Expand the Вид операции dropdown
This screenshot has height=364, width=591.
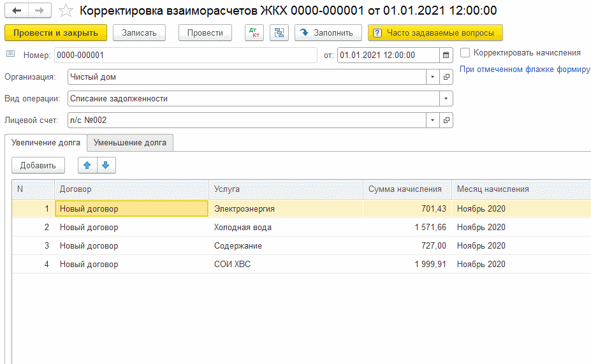(x=446, y=99)
